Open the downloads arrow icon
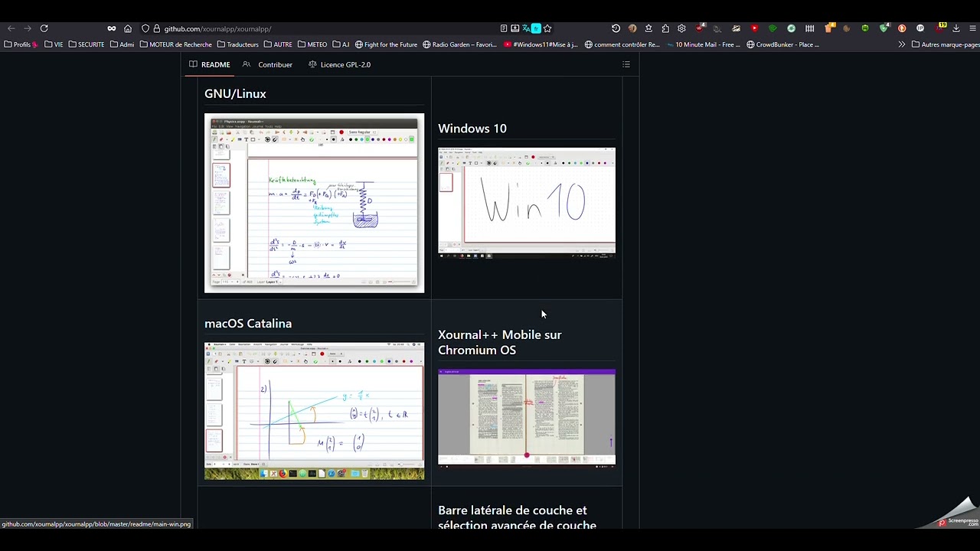 pyautogui.click(x=956, y=28)
